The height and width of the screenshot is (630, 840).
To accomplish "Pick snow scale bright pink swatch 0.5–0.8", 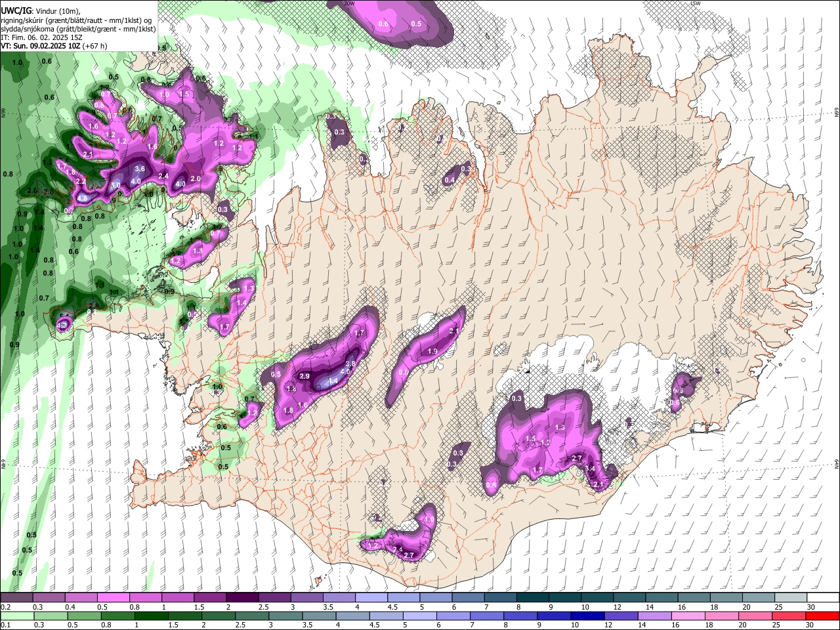I will click(x=113, y=597).
